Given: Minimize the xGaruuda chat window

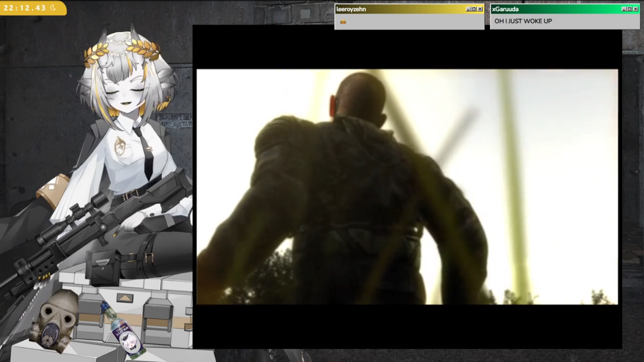Looking at the screenshot, I should point(624,9).
